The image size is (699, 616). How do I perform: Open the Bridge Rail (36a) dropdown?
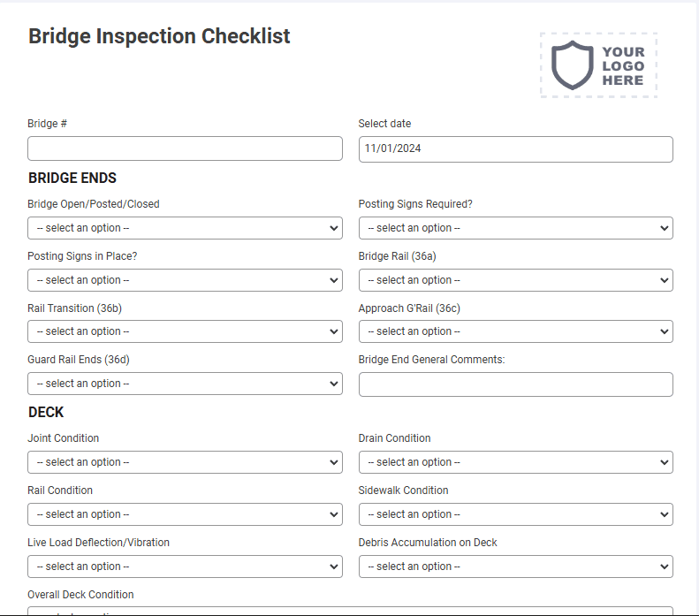[516, 280]
